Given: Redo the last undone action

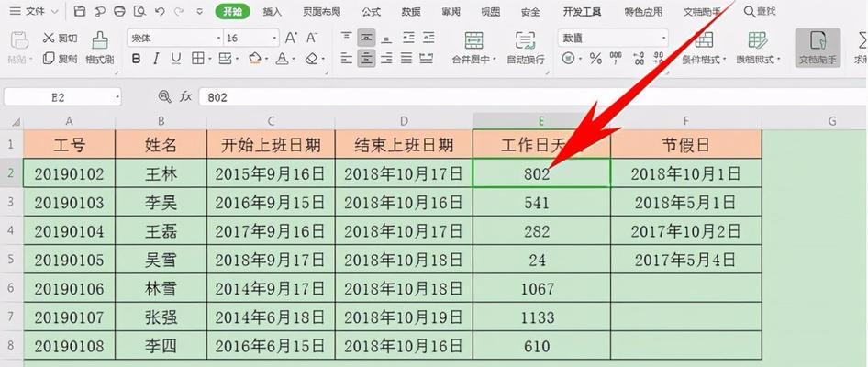Looking at the screenshot, I should click(x=178, y=11).
